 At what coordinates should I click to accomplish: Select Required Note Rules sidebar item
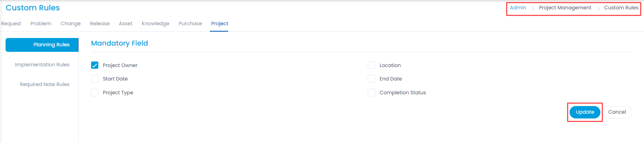tap(45, 84)
